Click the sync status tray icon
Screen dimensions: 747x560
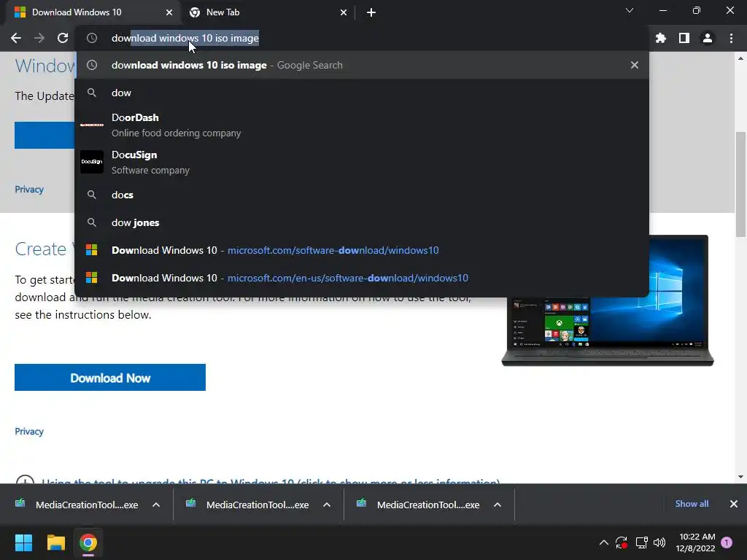pos(622,542)
